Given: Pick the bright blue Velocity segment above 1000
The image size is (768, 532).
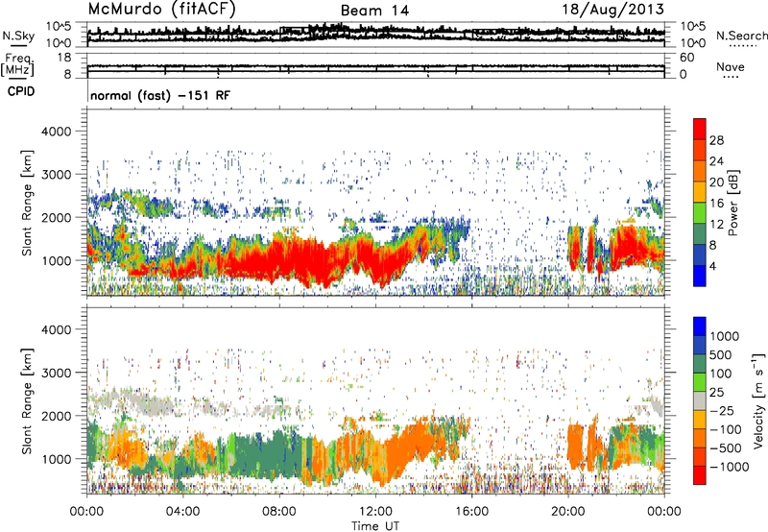Looking at the screenshot, I should click(700, 326).
